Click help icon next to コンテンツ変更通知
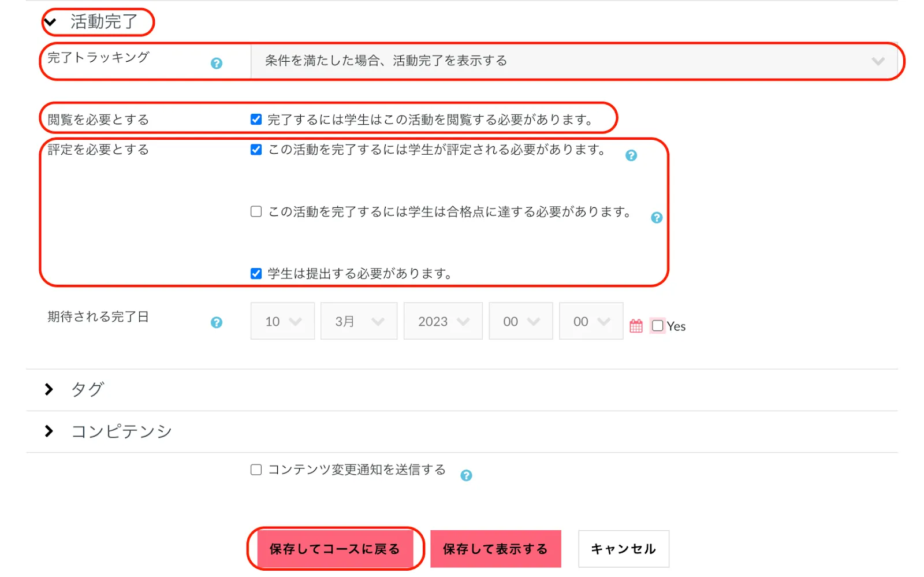This screenshot has height=577, width=924. pyautogui.click(x=466, y=475)
